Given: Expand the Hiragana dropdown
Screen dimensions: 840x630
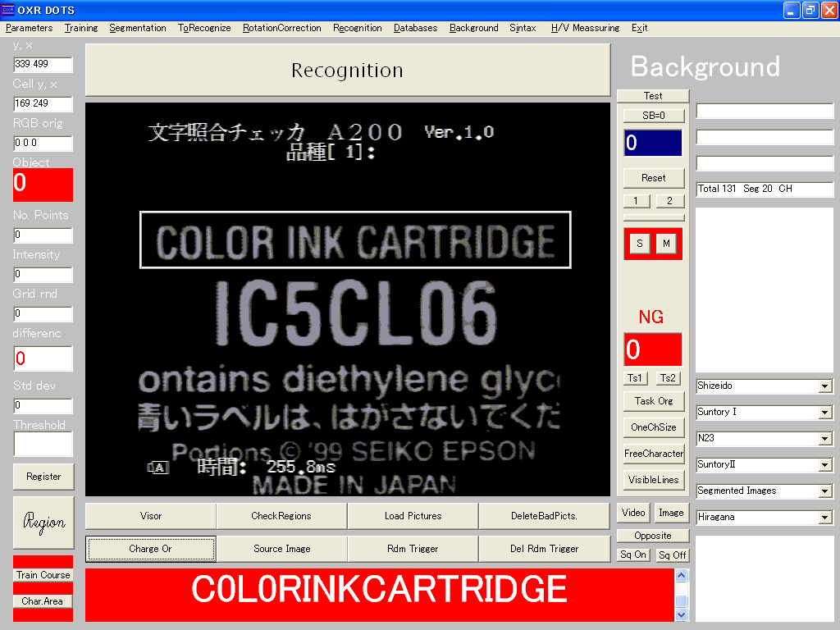Looking at the screenshot, I should [825, 518].
